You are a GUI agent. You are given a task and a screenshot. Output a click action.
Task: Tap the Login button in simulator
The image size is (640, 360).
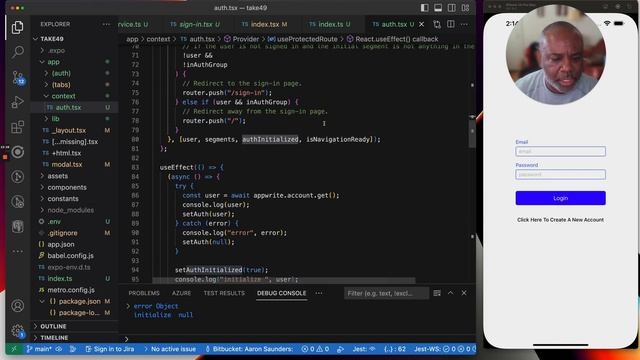560,198
